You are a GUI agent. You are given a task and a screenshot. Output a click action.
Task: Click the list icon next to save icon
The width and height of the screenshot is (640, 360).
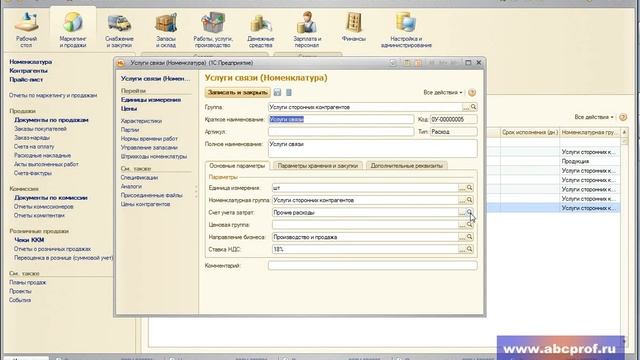(289, 93)
